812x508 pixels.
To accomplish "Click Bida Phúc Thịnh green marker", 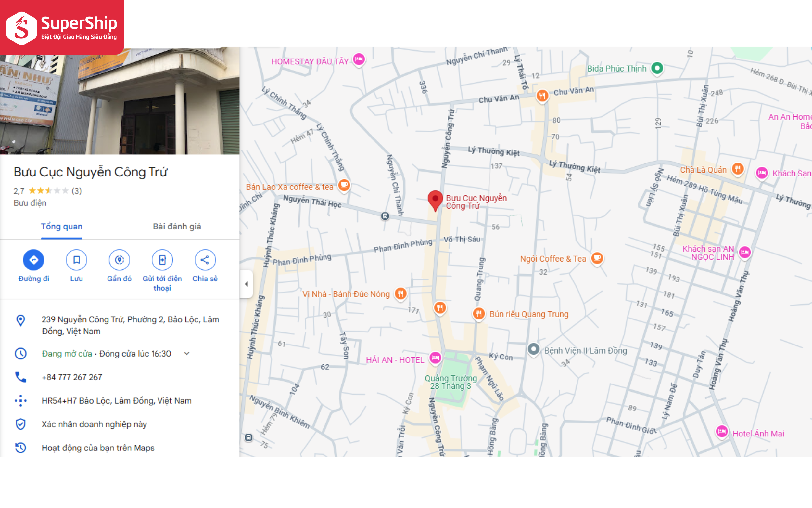I will point(657,69).
